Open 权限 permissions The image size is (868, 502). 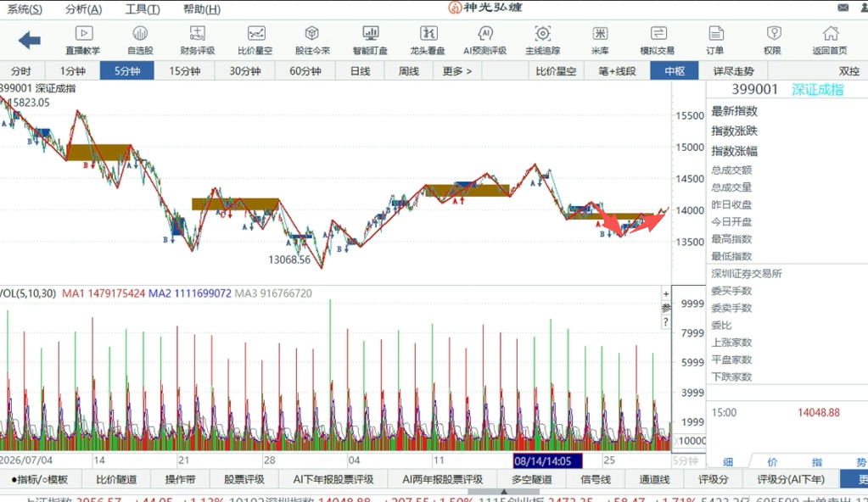click(773, 41)
